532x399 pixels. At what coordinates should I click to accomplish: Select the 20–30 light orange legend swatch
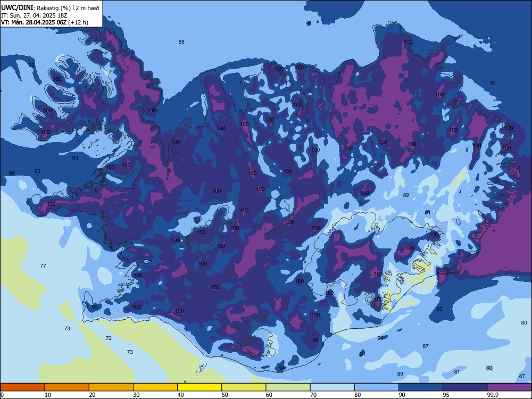(111, 387)
